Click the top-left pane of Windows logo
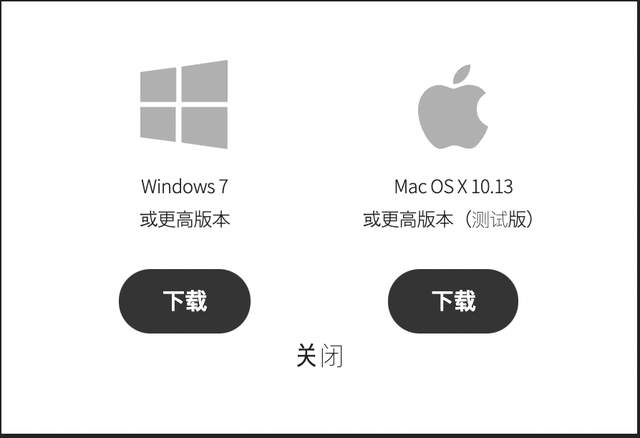The width and height of the screenshot is (640, 438). pyautogui.click(x=158, y=84)
